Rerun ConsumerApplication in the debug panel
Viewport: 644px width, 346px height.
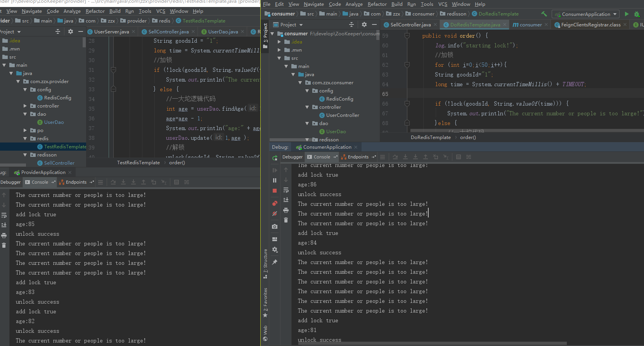pyautogui.click(x=275, y=158)
